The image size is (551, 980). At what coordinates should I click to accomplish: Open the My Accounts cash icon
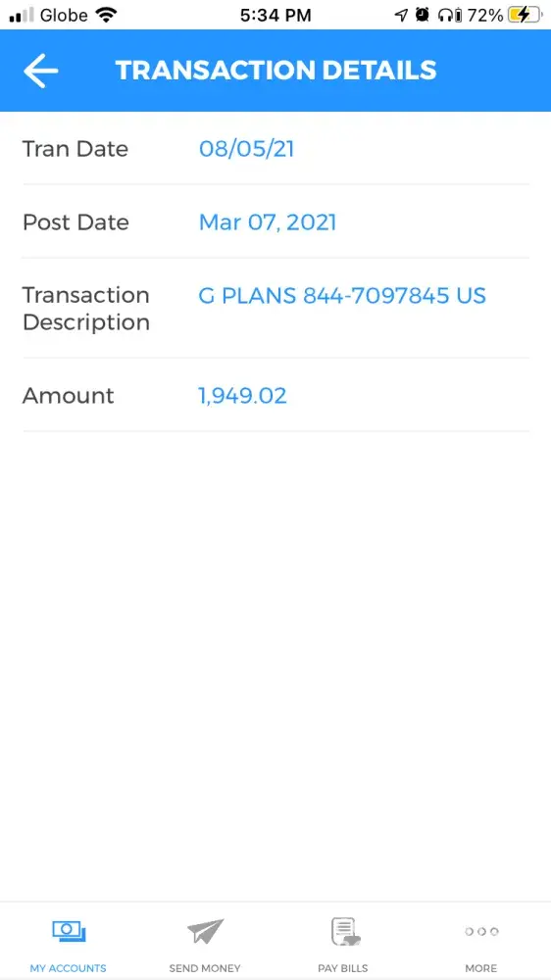point(69,932)
